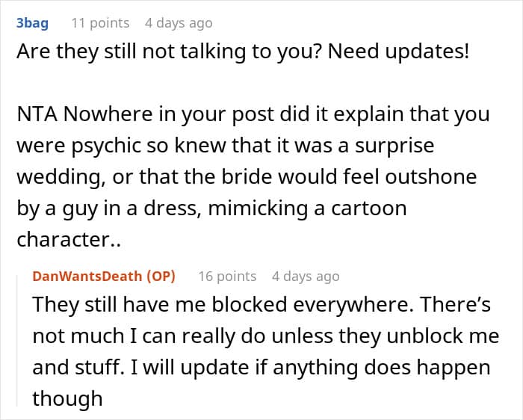Click the timestamp on 3bag's comment
This screenshot has height=420, width=523.
click(x=179, y=23)
